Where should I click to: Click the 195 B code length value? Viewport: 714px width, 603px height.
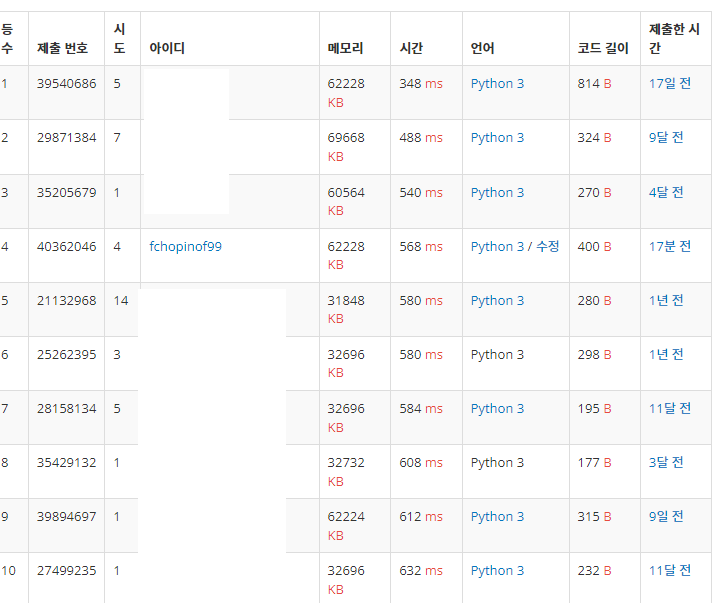(594, 409)
